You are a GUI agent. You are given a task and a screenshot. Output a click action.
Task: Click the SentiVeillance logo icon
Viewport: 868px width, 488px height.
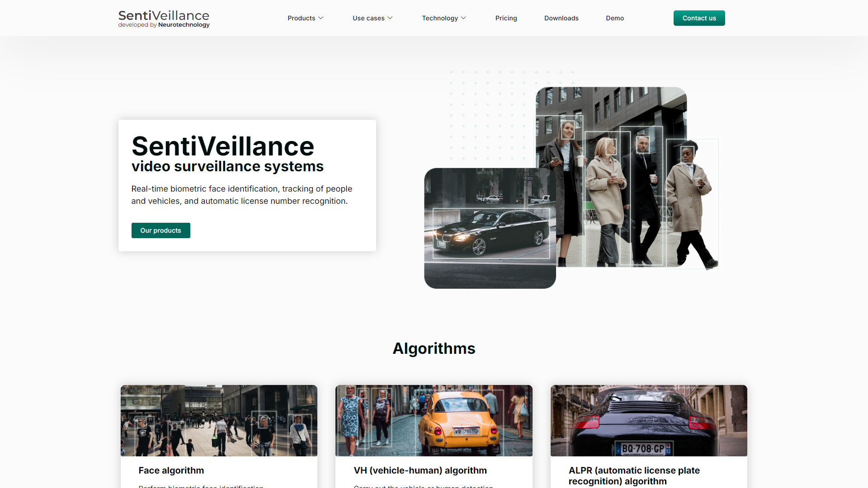164,18
